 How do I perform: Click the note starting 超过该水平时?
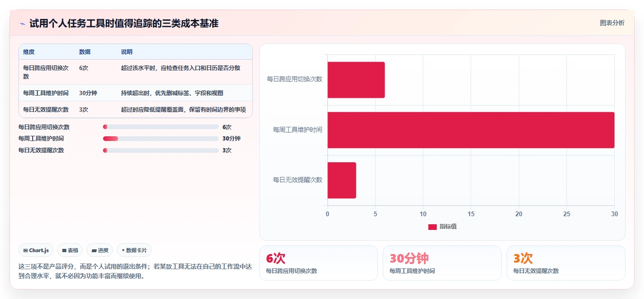click(180, 68)
